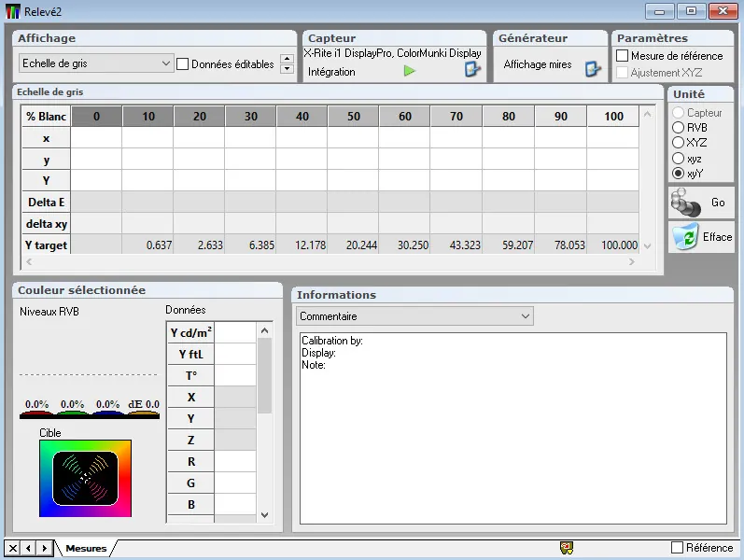Click the stepper down arrow in Affichage

click(x=287, y=69)
